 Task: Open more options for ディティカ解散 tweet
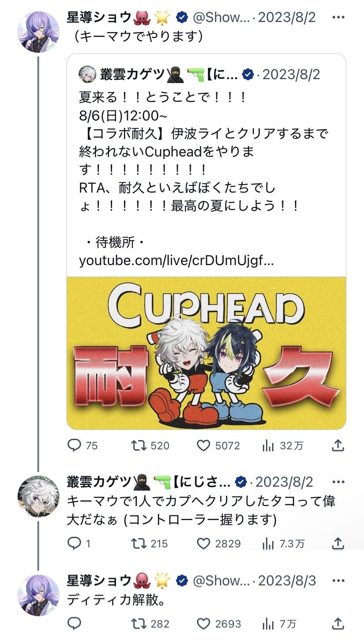(338, 581)
